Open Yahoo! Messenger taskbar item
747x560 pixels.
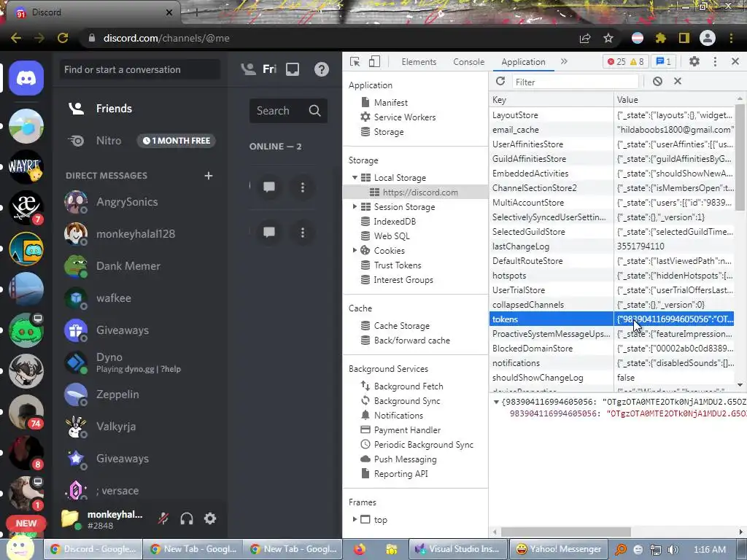(560, 550)
